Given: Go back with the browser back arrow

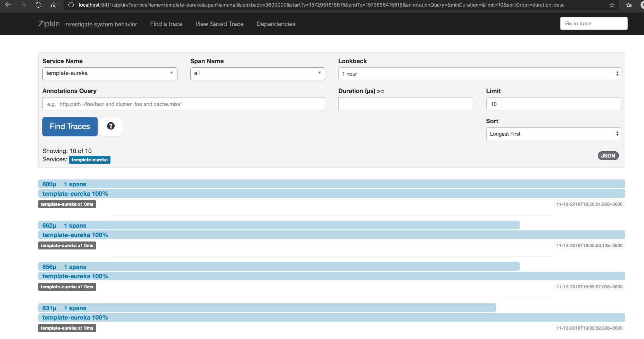Looking at the screenshot, I should pos(8,5).
